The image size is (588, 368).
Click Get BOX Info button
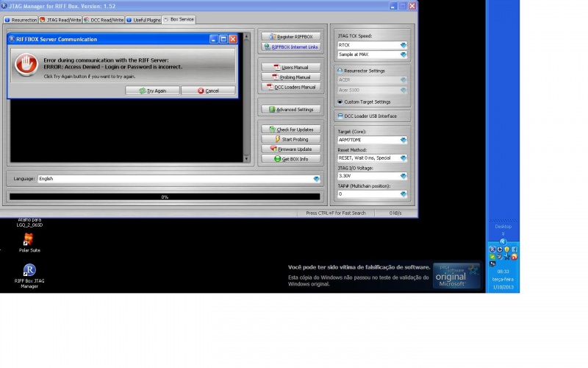[x=291, y=159]
